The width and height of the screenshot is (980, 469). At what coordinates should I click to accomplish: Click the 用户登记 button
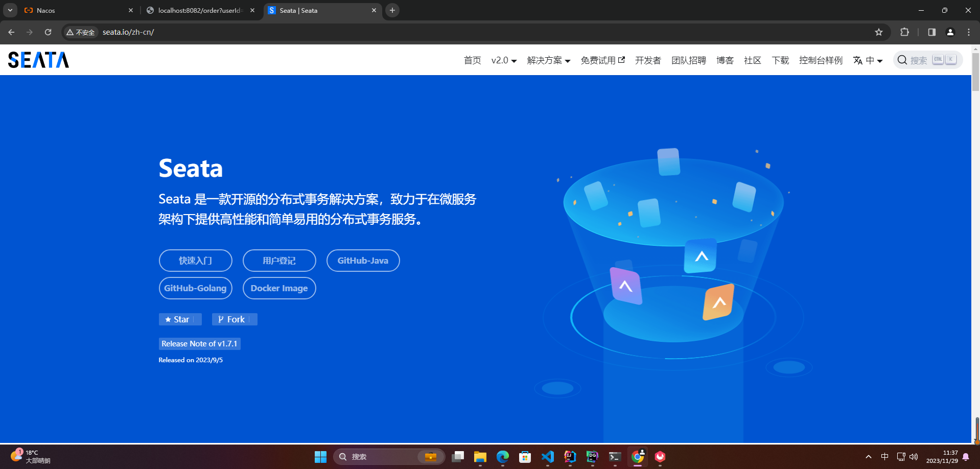(x=279, y=261)
